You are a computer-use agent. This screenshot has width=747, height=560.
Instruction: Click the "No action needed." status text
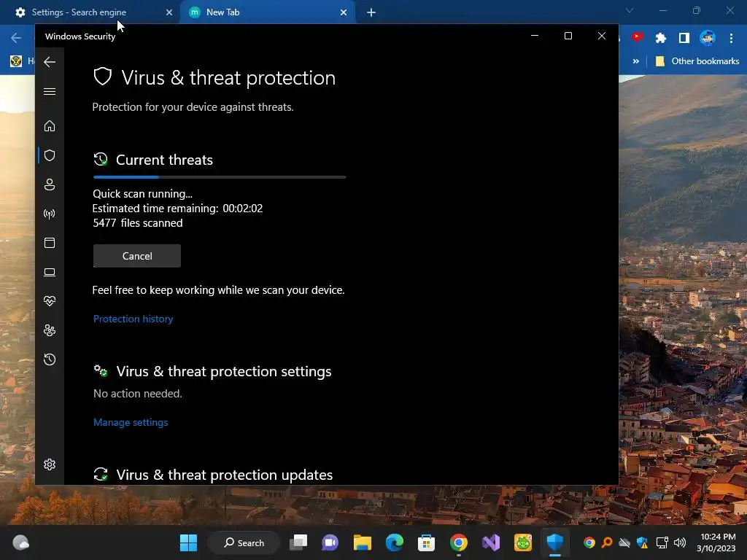click(x=138, y=393)
